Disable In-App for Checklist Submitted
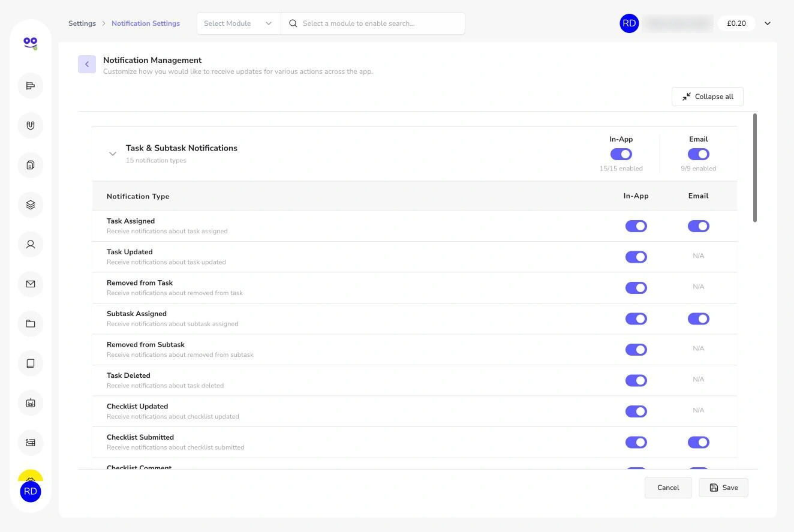The width and height of the screenshot is (794, 532). (x=636, y=442)
